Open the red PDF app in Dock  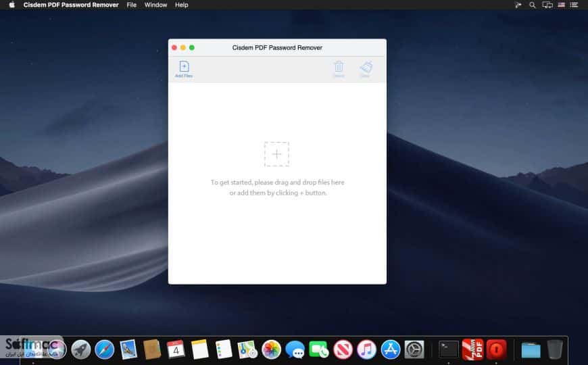tap(472, 349)
